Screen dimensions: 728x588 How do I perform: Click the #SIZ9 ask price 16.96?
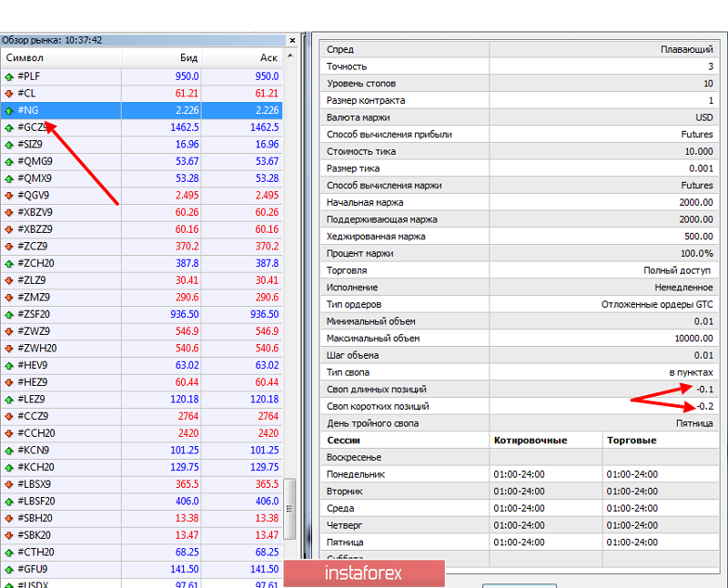click(267, 145)
